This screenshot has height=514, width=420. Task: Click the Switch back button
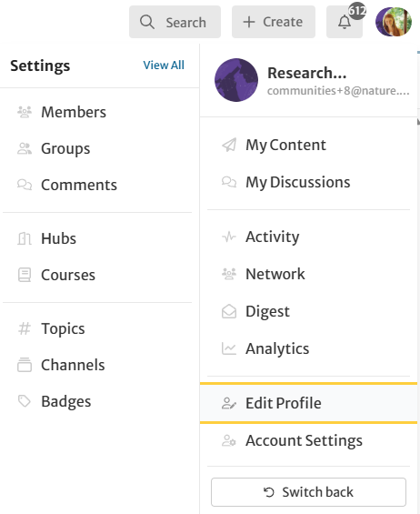click(308, 492)
